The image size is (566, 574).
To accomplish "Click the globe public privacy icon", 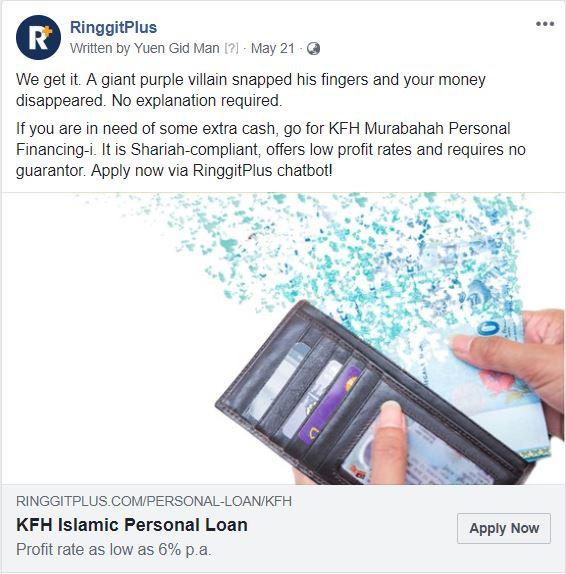I will click(x=313, y=48).
